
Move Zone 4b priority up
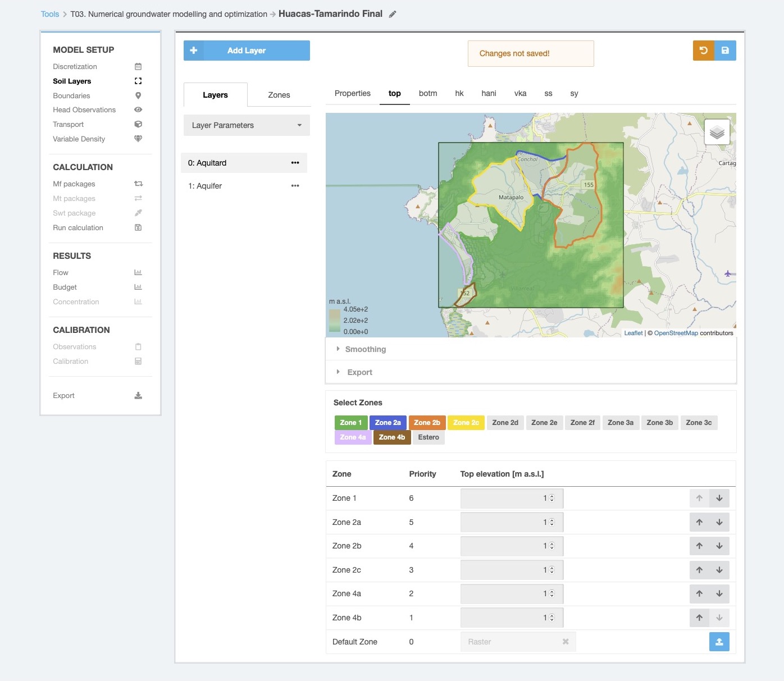(699, 618)
